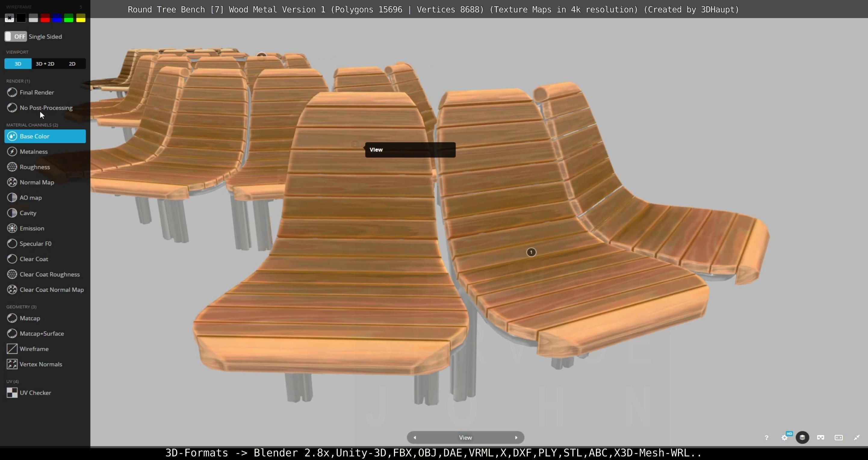This screenshot has width=868, height=460.
Task: Click the UV Checker label text
Action: (x=36, y=393)
